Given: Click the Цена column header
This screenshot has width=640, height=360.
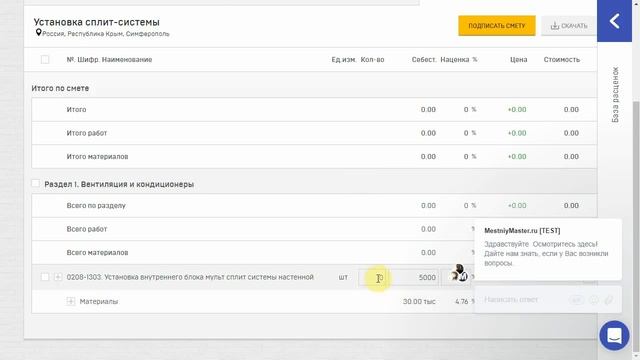Looking at the screenshot, I should pyautogui.click(x=518, y=60).
